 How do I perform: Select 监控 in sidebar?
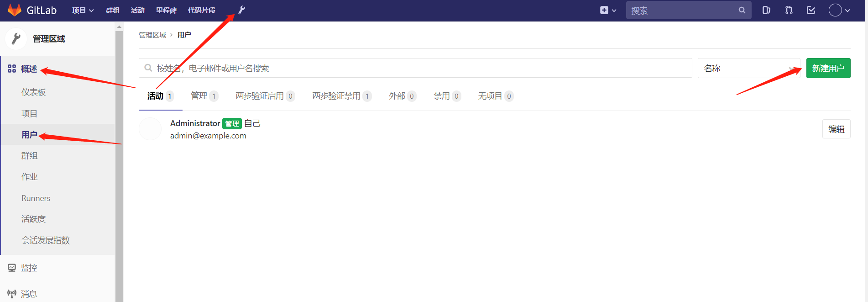(x=29, y=268)
